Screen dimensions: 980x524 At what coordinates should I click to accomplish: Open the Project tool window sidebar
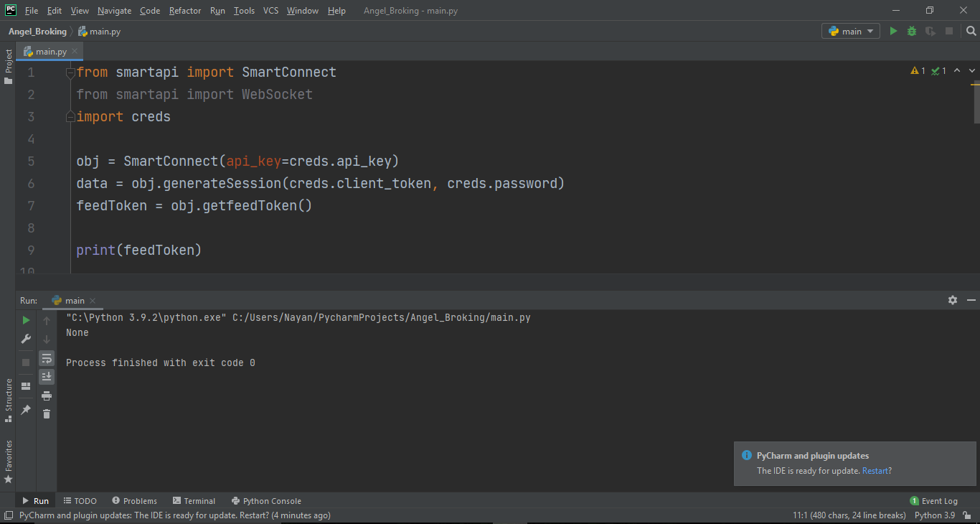point(8,66)
